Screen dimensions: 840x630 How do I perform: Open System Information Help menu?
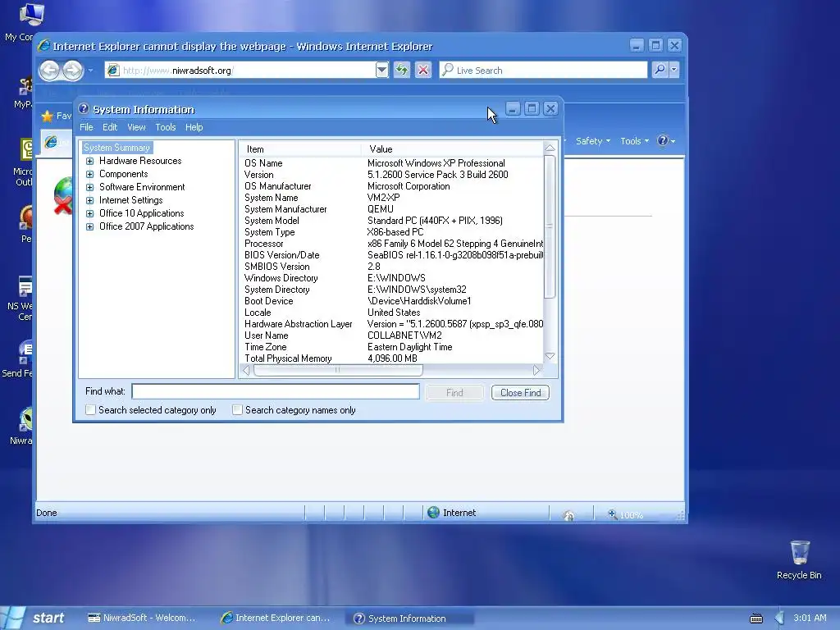point(194,127)
